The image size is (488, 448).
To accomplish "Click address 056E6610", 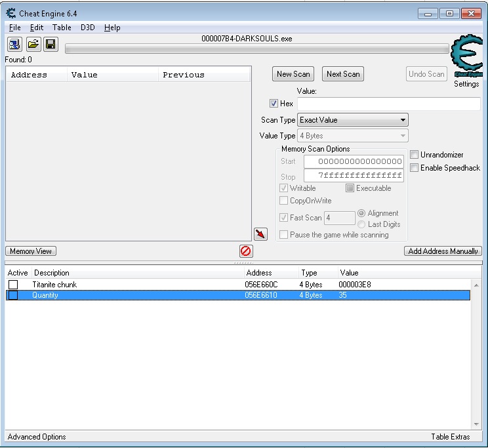I will click(x=261, y=295).
